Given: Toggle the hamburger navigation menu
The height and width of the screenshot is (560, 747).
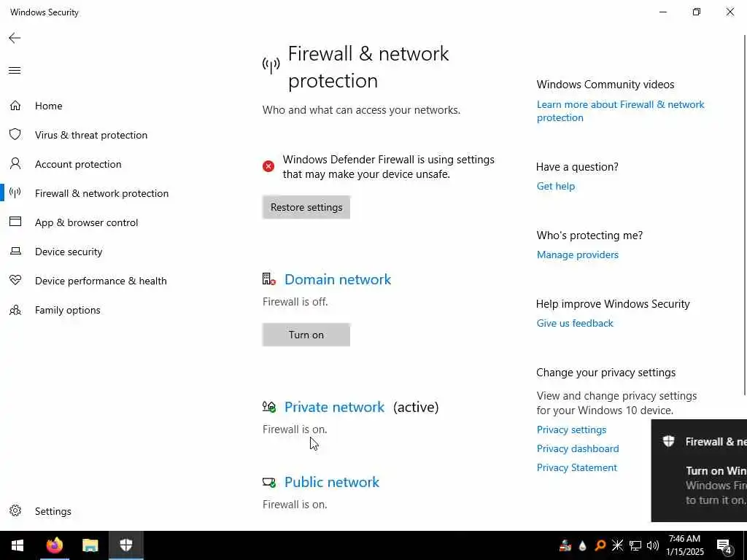Looking at the screenshot, I should pyautogui.click(x=15, y=71).
